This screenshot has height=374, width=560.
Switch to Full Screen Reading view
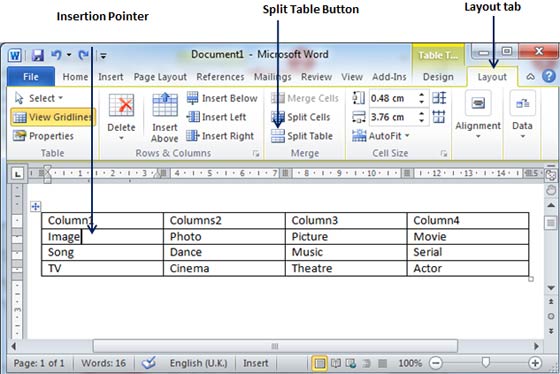tap(336, 364)
